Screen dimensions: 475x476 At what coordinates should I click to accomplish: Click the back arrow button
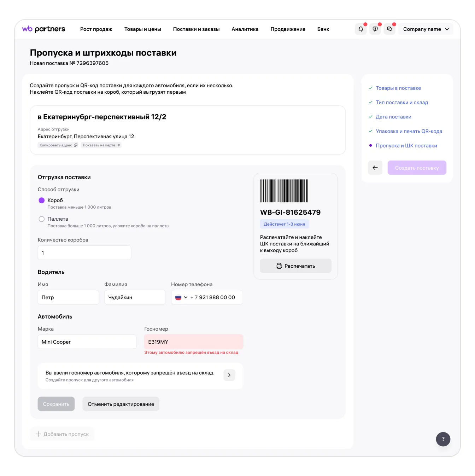(375, 168)
